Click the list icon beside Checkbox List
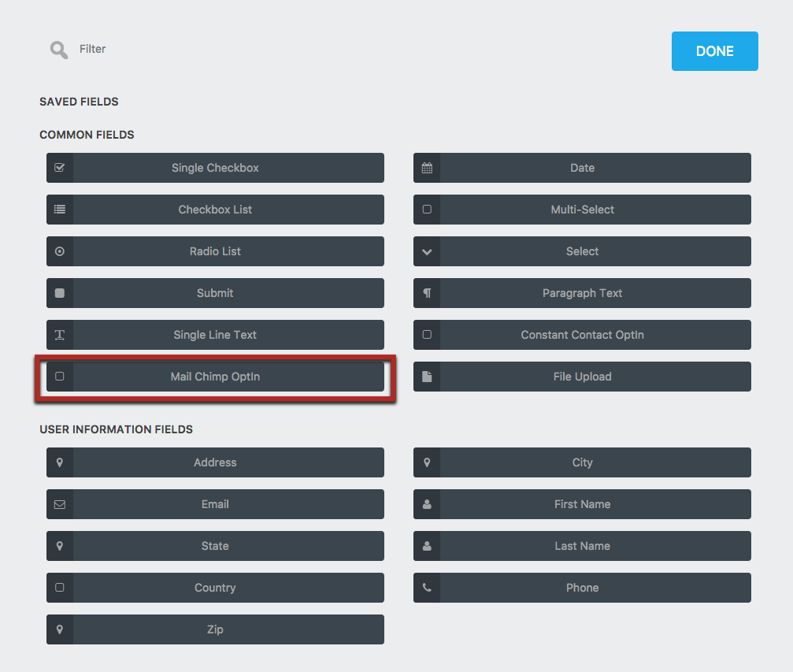 pos(60,210)
